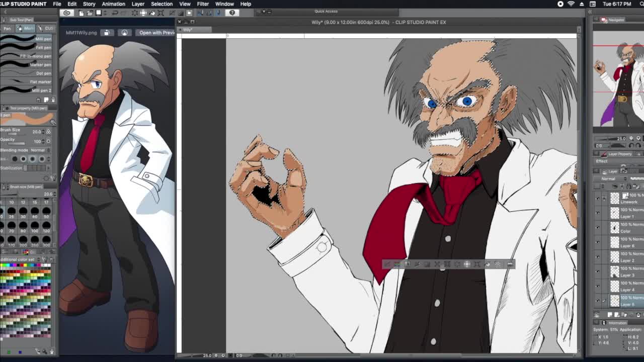Select the Milli pen 2 sub tool
Viewport: 644px width, 362px height.
pyautogui.click(x=26, y=90)
